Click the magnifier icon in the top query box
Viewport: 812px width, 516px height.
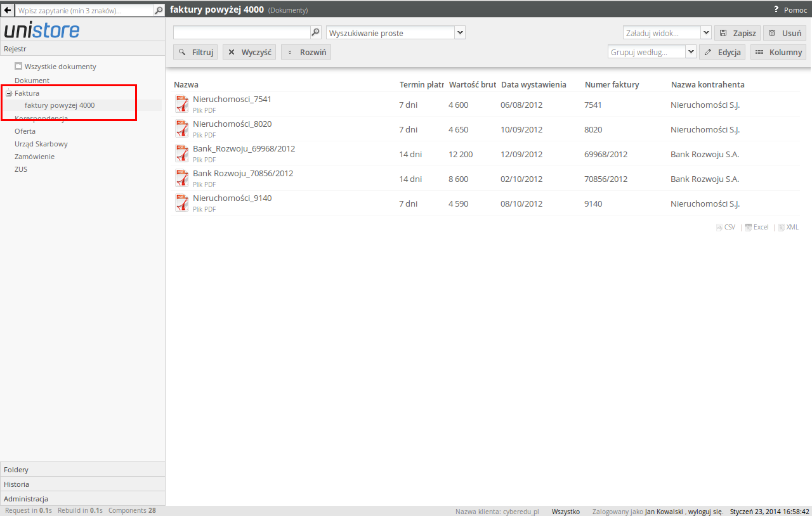tap(159, 10)
